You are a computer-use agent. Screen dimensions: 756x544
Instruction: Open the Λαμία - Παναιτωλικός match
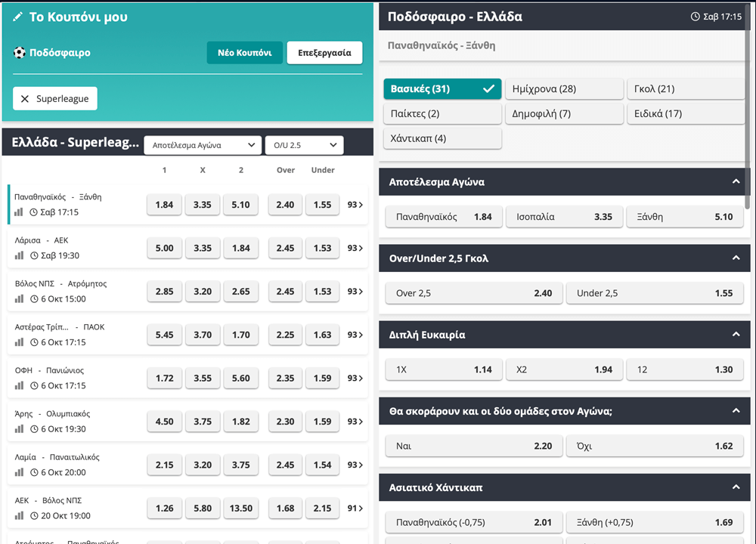coord(57,457)
